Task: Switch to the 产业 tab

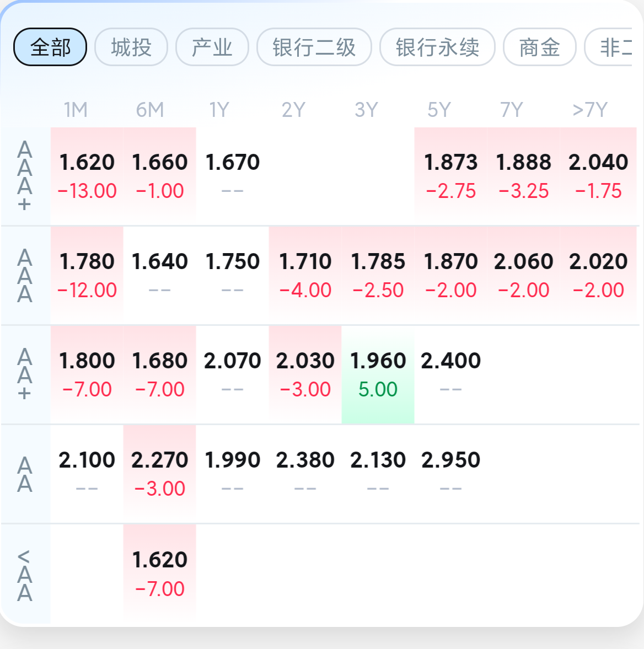Action: tap(212, 47)
